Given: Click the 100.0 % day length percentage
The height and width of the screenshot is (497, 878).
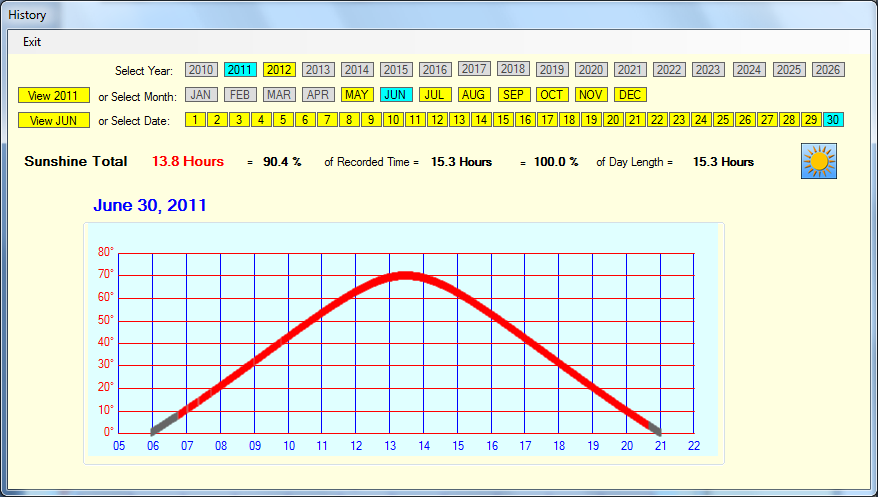Looking at the screenshot, I should click(556, 162).
